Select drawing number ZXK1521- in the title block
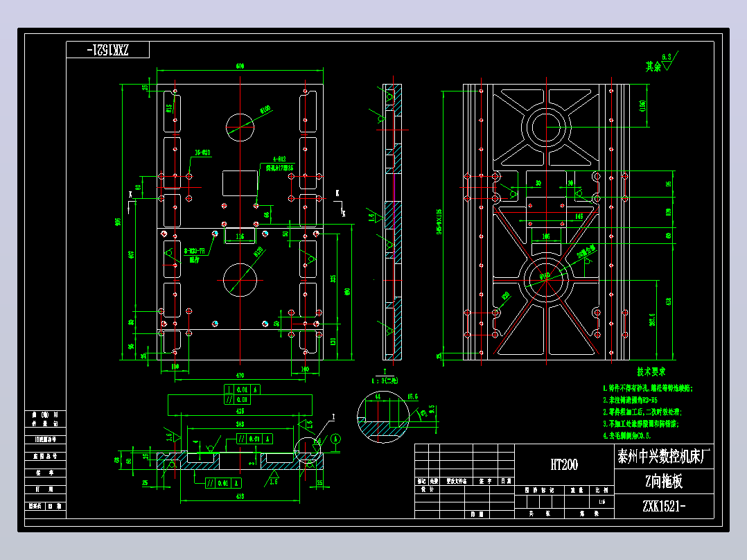The height and width of the screenshot is (560, 747). click(x=664, y=506)
